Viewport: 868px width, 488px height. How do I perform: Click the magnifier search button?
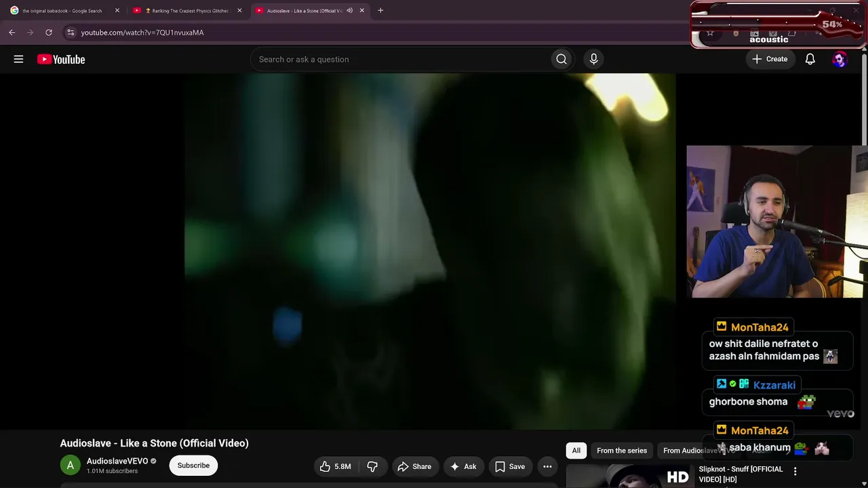561,59
